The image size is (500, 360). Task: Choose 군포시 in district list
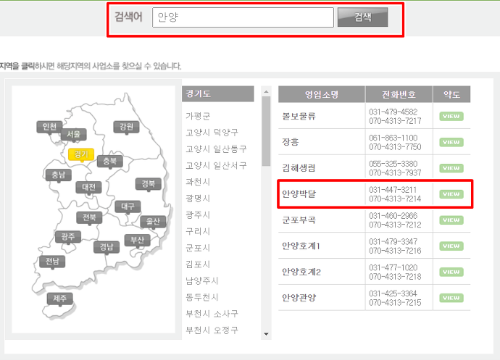198,248
